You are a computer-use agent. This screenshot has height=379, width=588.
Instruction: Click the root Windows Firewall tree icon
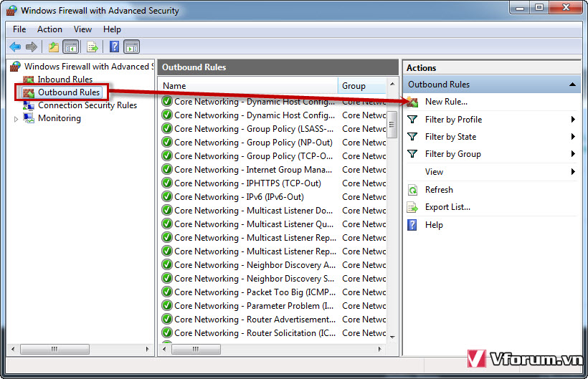coord(15,67)
